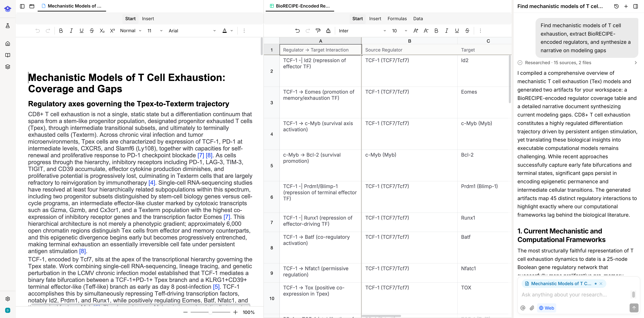Screen dimensions: 644x318
Task: Undo in the document toolbar
Action: (37, 31)
